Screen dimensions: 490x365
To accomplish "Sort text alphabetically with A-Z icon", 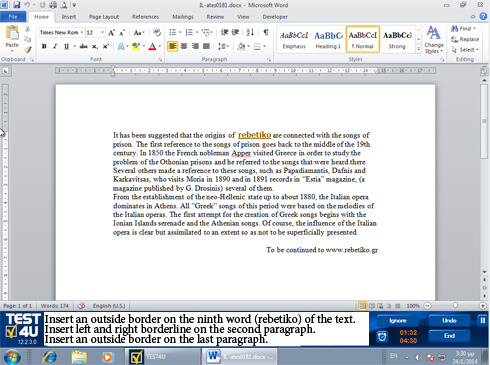I will click(250, 32).
